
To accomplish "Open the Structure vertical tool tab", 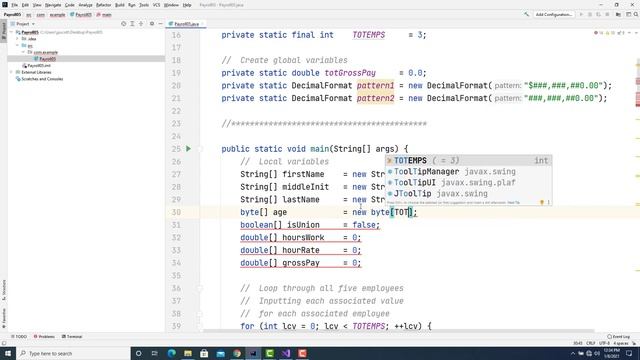I will [x=4, y=290].
